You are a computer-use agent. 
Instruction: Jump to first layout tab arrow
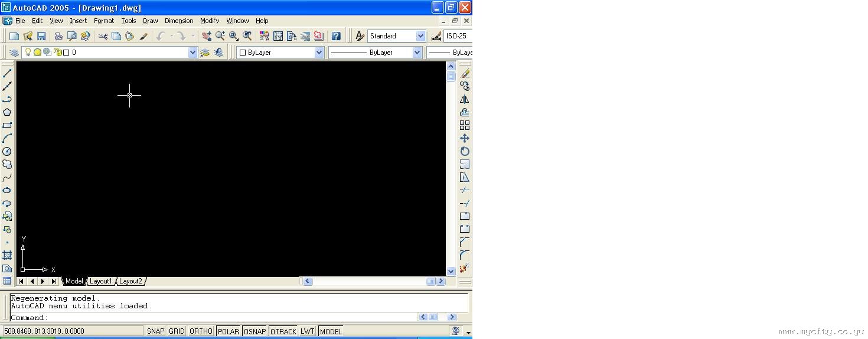click(x=22, y=281)
